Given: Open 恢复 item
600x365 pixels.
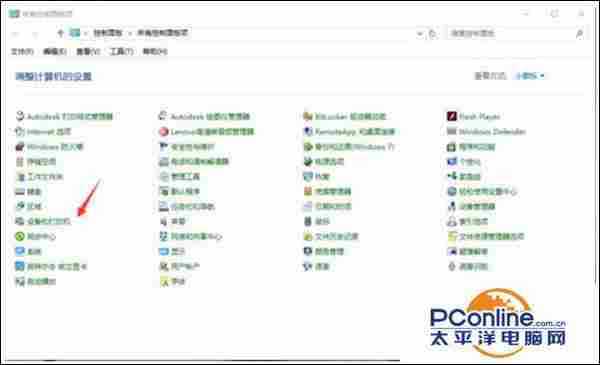Looking at the screenshot, I should pos(316,177).
